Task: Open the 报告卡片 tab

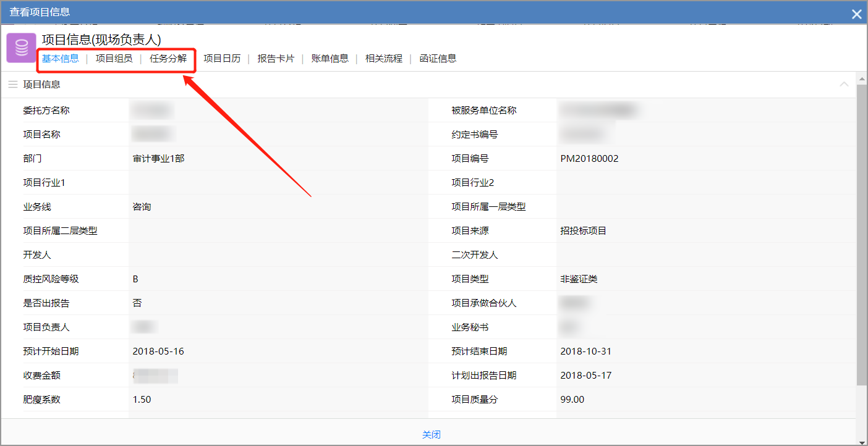Action: point(276,59)
